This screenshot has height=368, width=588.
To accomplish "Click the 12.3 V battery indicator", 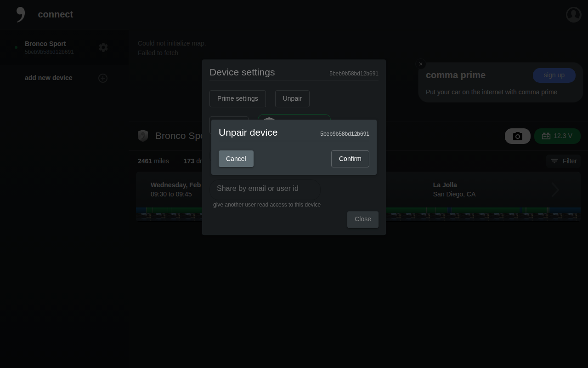I will tap(557, 136).
